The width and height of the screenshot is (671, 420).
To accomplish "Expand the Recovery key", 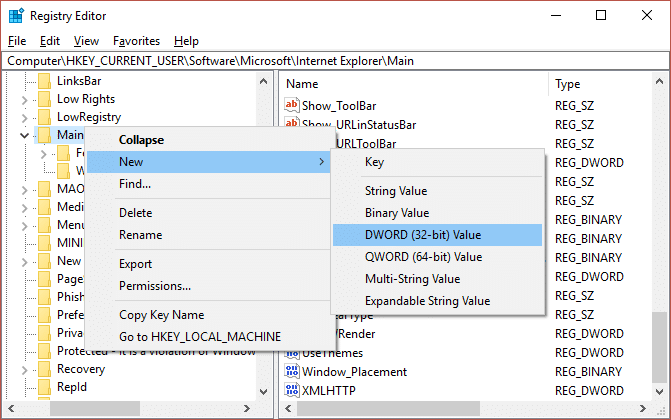I will [x=24, y=369].
